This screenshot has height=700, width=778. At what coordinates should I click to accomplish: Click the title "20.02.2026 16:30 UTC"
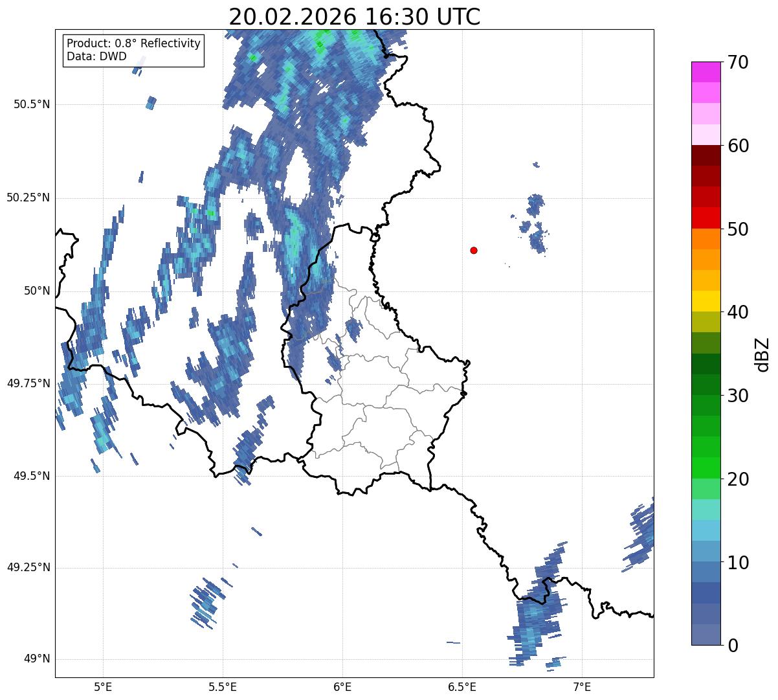355,17
